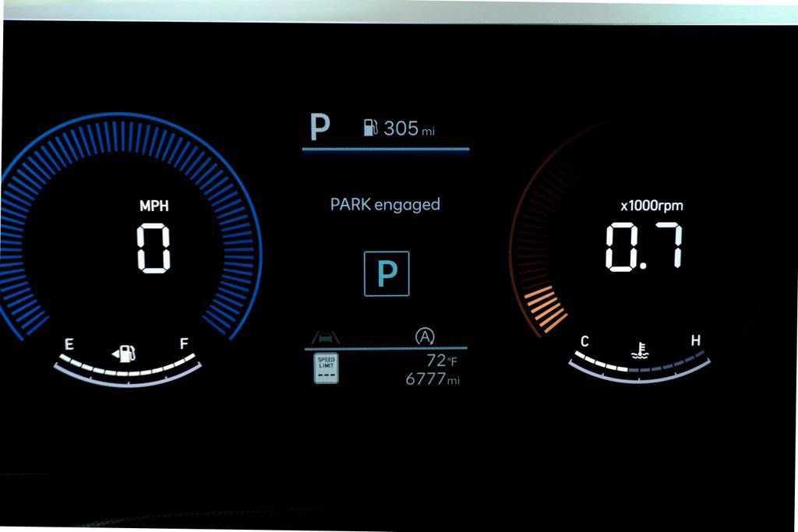
Task: Tap the F full mark on fuel gauge
Action: [x=184, y=344]
